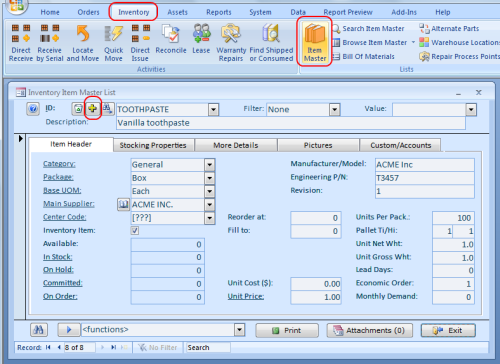Image resolution: width=500 pixels, height=364 pixels.
Task: Click the Main Supplier lookup book icon
Action: pos(123,204)
